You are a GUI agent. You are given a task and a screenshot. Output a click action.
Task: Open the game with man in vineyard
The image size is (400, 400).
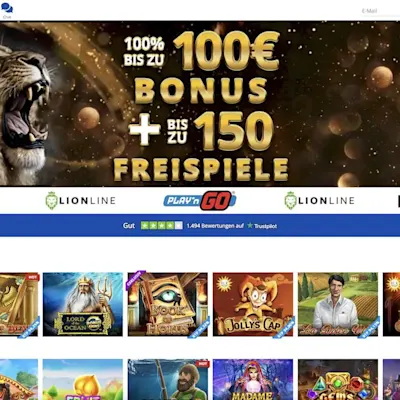coord(338,304)
